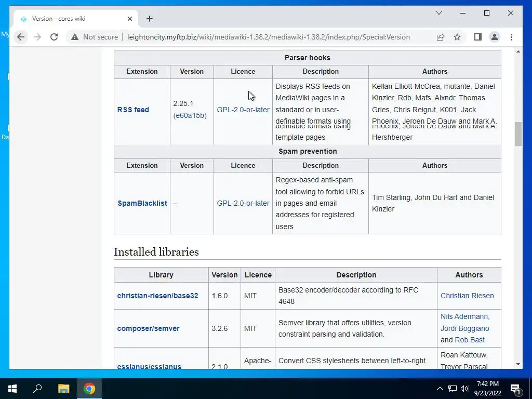532x399 pixels.
Task: Click the Base32 encoder/decoder description
Action: coord(349,296)
